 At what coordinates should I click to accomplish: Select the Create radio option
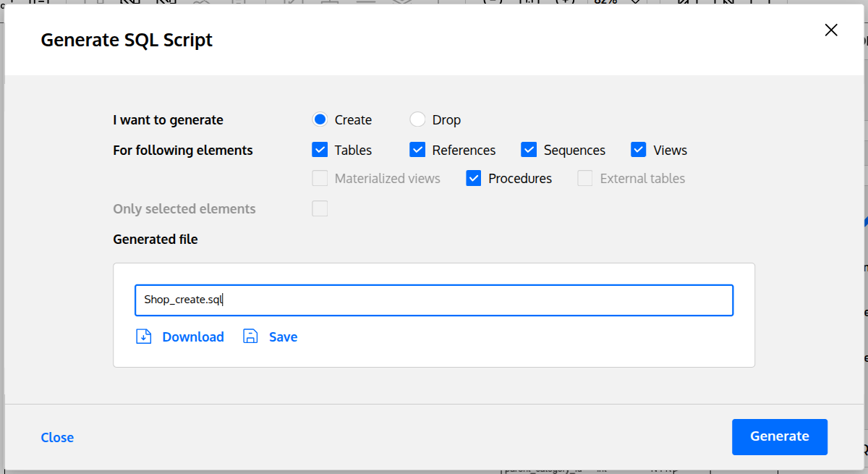point(320,119)
